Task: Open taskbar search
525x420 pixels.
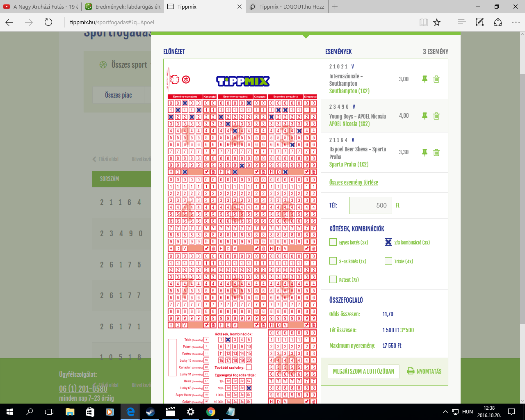Action: tap(30, 412)
